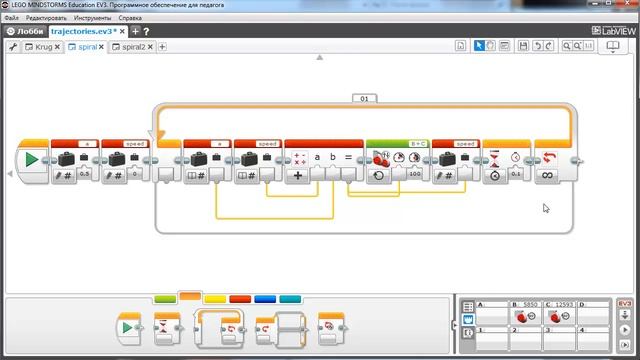This screenshot has height=360, width=640.
Task: Open Wait block time mode selector
Action: [495, 176]
